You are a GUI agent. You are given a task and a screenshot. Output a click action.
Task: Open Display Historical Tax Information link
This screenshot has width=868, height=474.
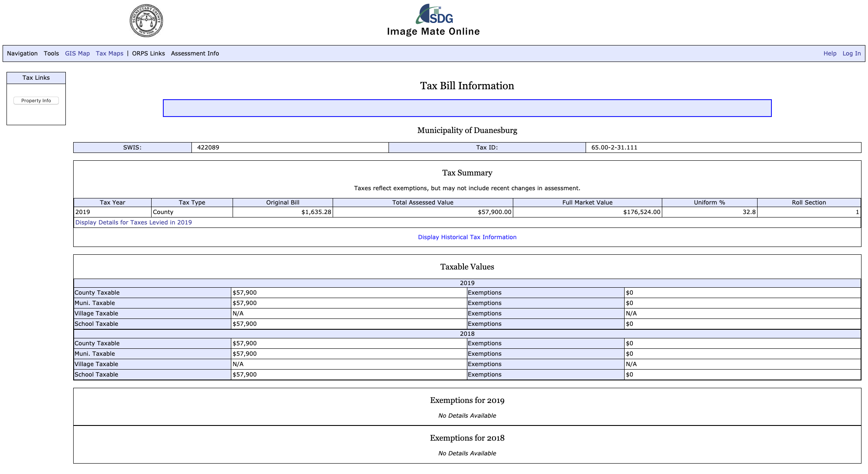click(467, 237)
